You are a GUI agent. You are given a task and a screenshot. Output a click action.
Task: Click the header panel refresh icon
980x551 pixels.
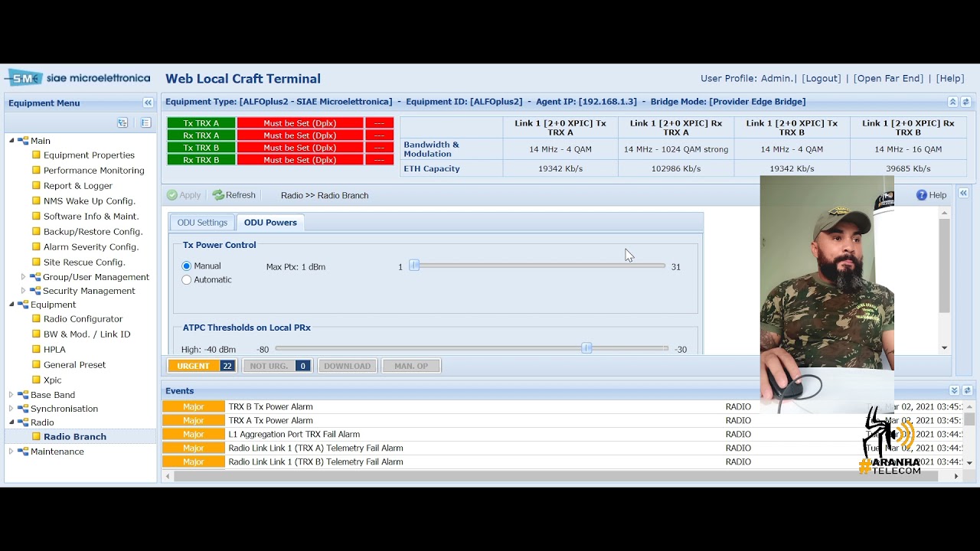(x=966, y=102)
